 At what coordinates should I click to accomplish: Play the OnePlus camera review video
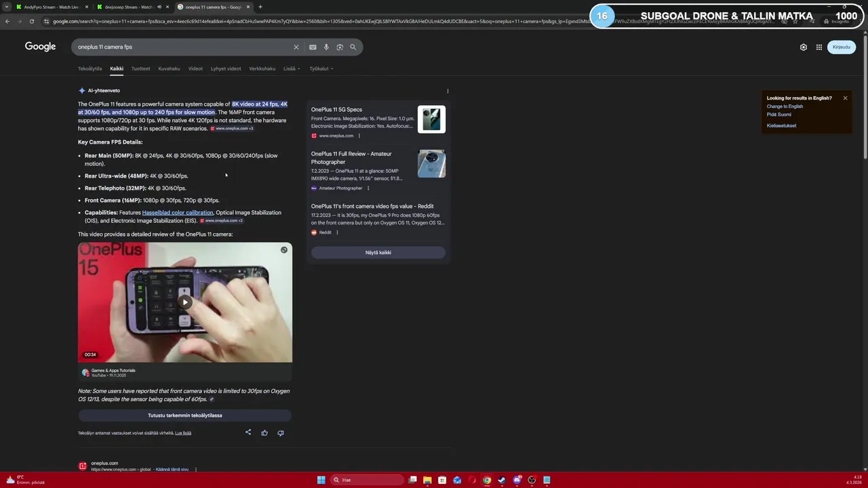185,302
